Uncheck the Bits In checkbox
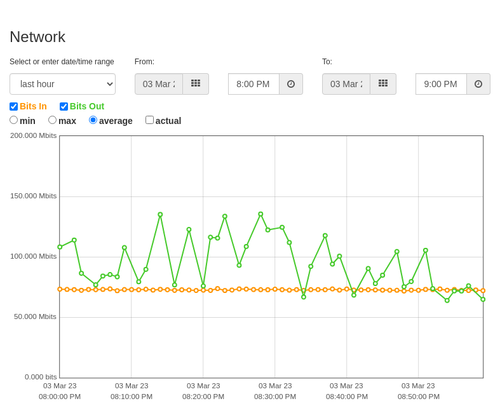Viewport: 500px width, 403px height. coord(14,106)
